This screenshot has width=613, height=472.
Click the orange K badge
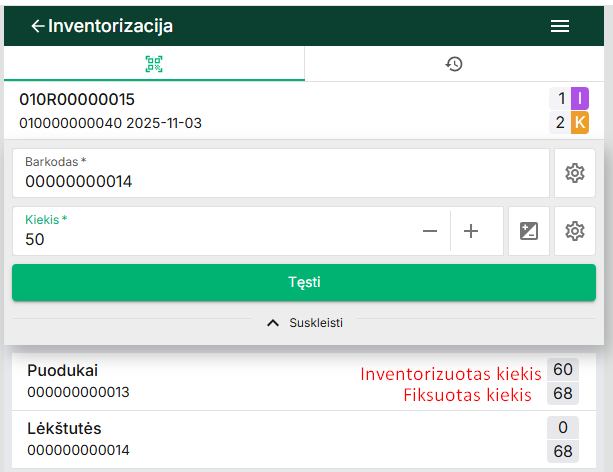580,123
